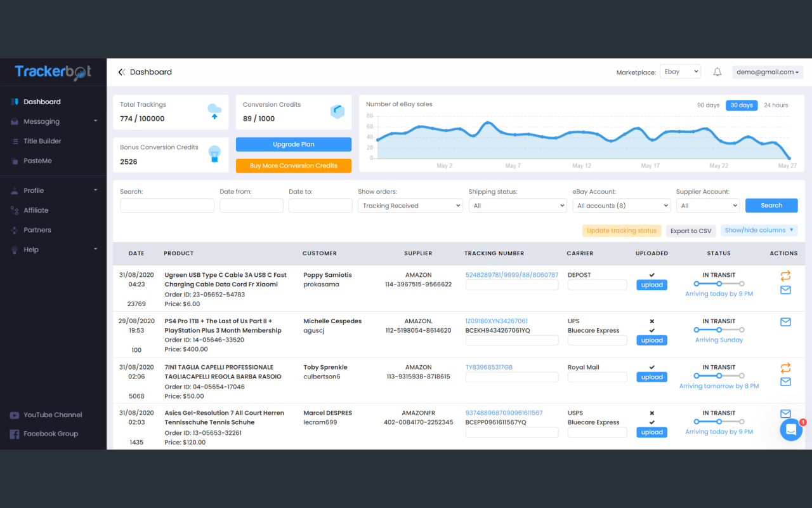Expand the Messaging sidebar submenu arrow
The height and width of the screenshot is (508, 812).
click(96, 121)
